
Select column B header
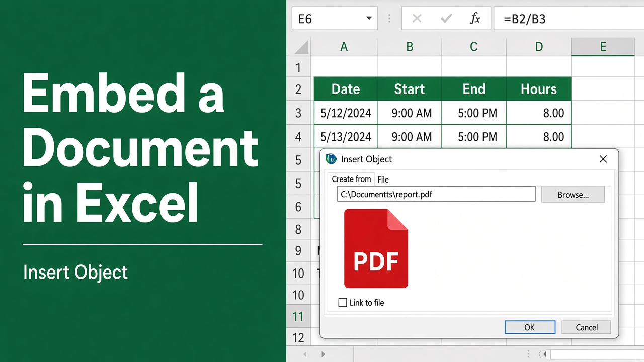(410, 47)
